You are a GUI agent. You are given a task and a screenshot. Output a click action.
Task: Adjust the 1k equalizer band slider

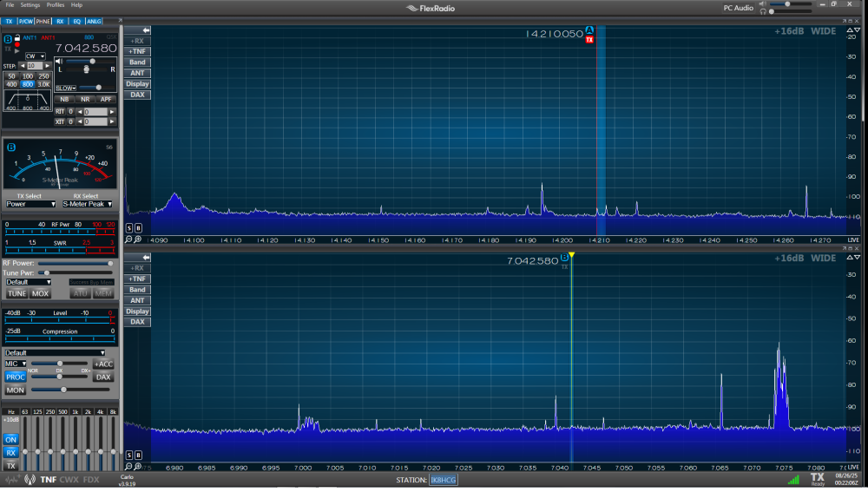76,443
